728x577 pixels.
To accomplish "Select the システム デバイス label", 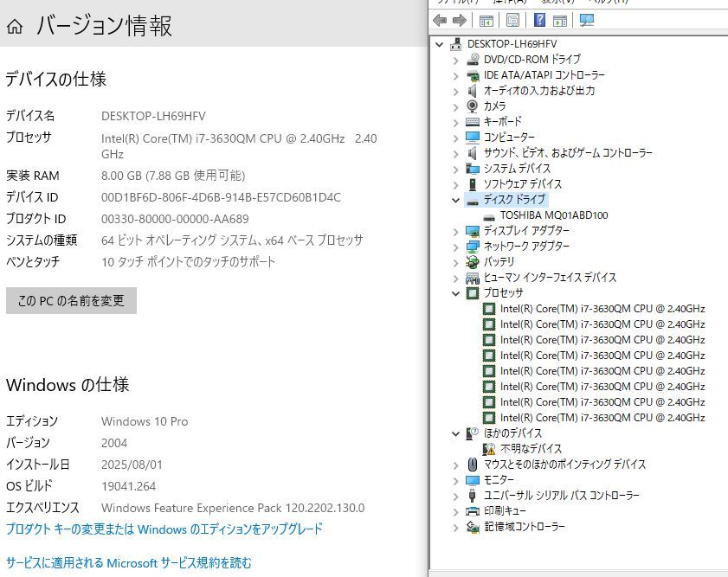I will (x=517, y=169).
